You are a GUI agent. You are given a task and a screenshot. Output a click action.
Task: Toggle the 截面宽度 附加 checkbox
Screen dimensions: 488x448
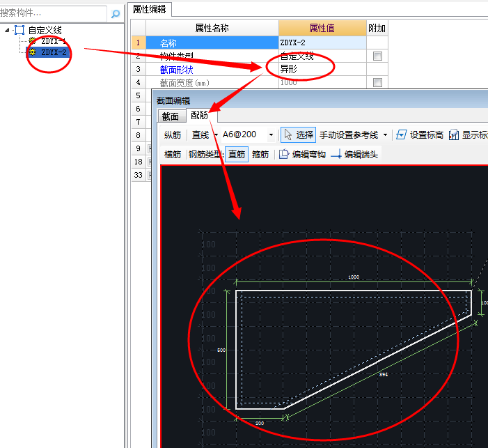coord(377,82)
